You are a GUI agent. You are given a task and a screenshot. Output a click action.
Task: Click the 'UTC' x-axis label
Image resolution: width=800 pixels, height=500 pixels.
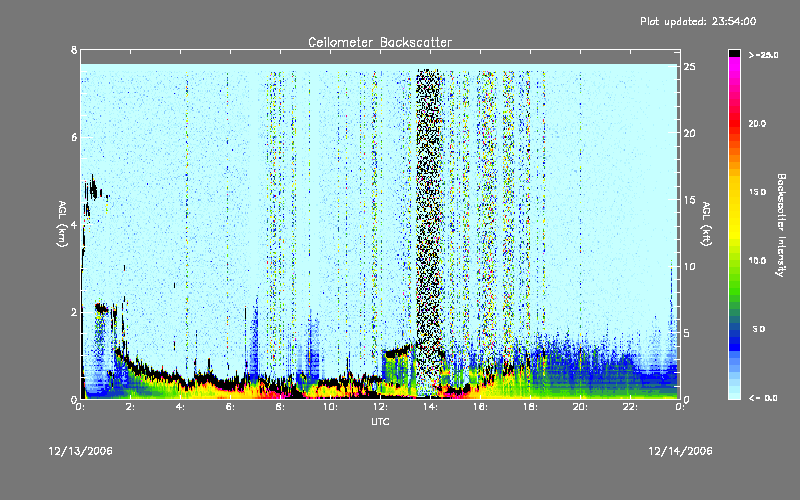coord(380,422)
